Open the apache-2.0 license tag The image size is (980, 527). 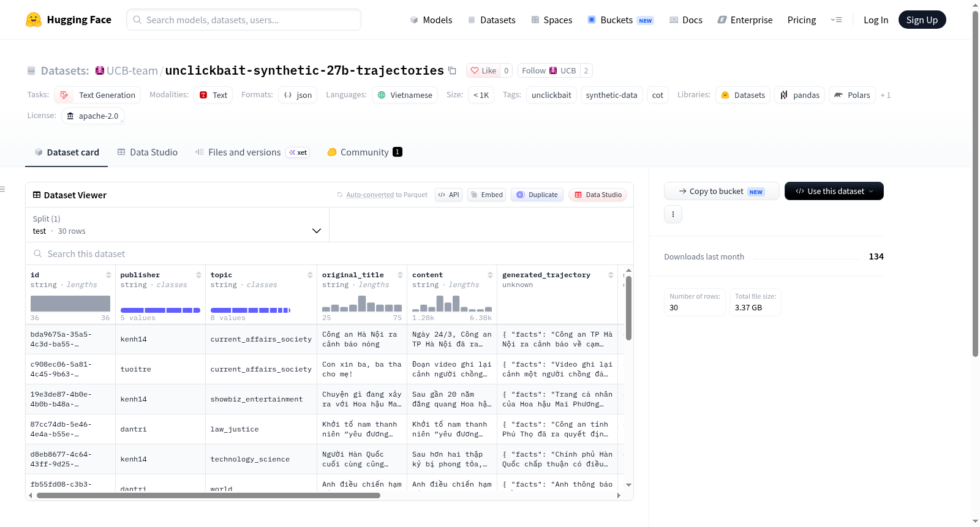coord(93,116)
